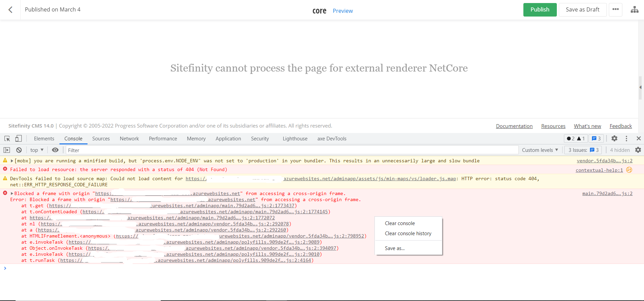The width and height of the screenshot is (644, 301).
Task: Click the green Publish button
Action: tap(540, 10)
